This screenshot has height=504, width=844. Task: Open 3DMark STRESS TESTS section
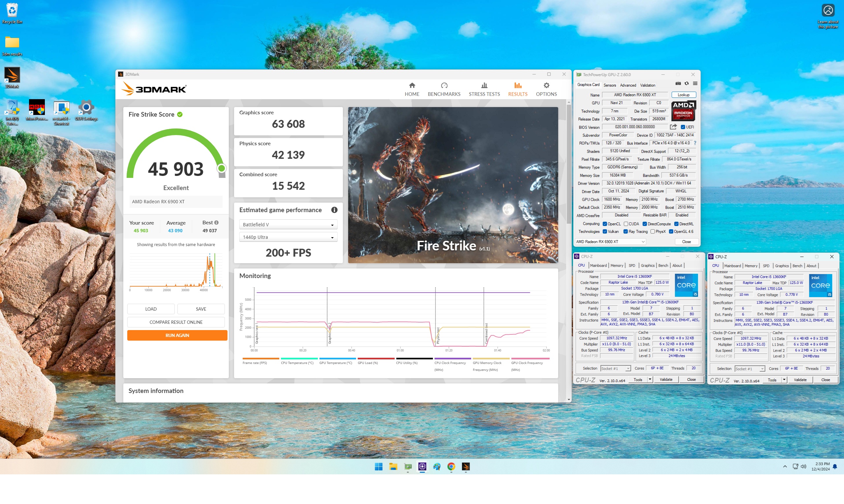tap(484, 89)
